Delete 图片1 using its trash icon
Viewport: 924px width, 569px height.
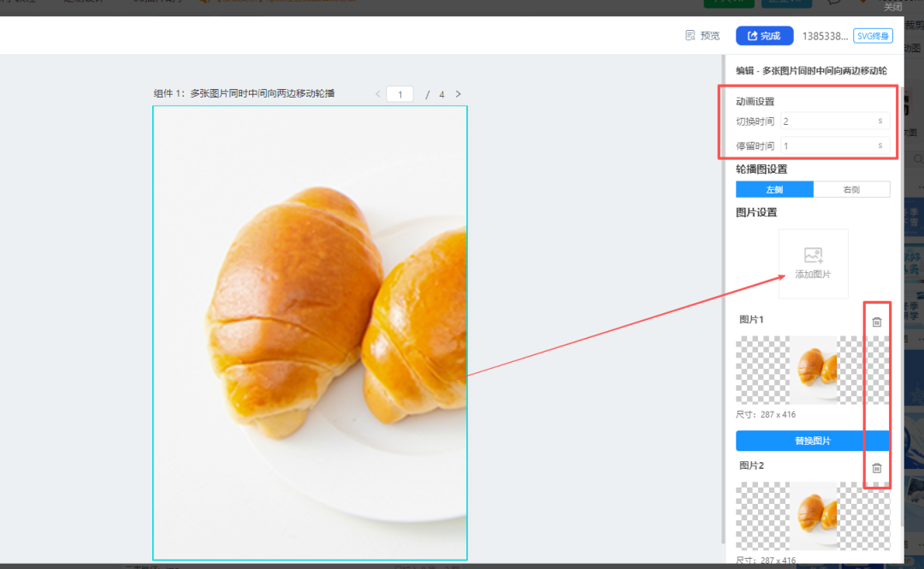click(x=876, y=322)
